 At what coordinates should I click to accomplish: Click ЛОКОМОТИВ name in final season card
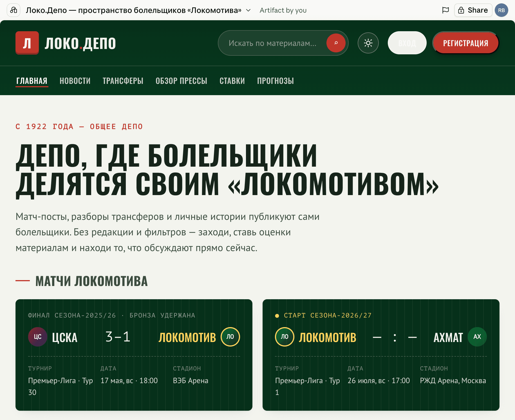click(187, 338)
